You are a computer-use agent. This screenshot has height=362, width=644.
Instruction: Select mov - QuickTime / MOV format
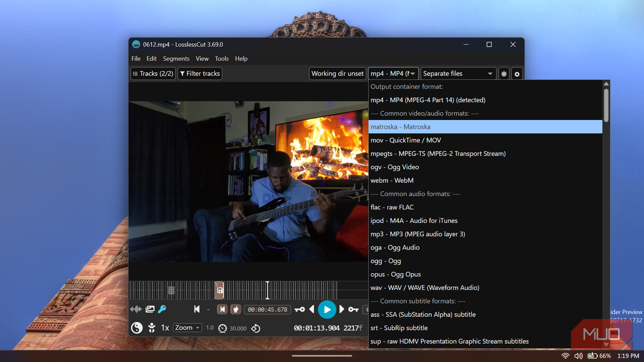(485, 140)
